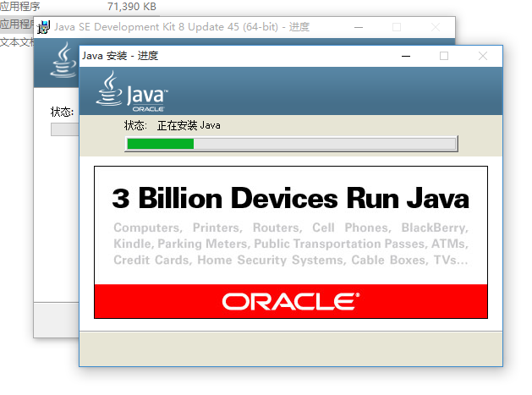The image size is (532, 395).
Task: Maximize the Java 安装 - 进度 window
Action: point(444,56)
